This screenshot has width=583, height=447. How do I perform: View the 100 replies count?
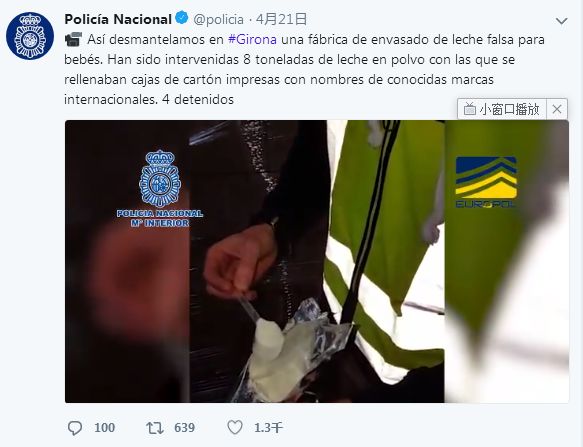[104, 428]
